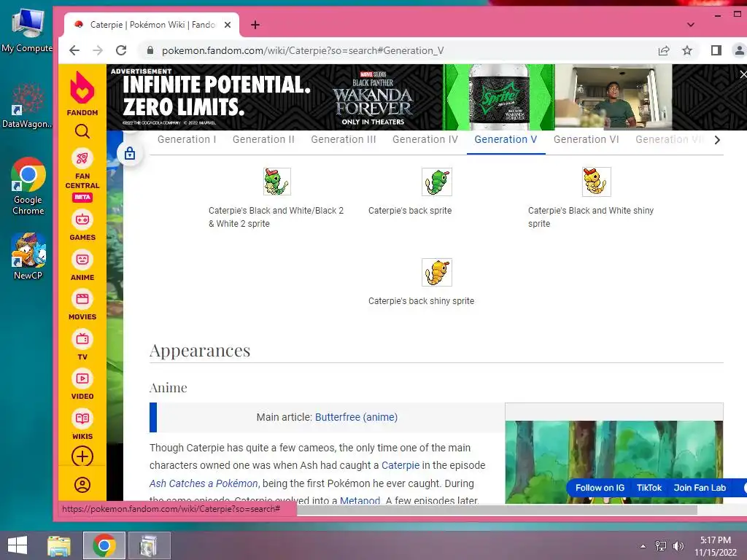Open the third taskbar application icon

pos(149,545)
